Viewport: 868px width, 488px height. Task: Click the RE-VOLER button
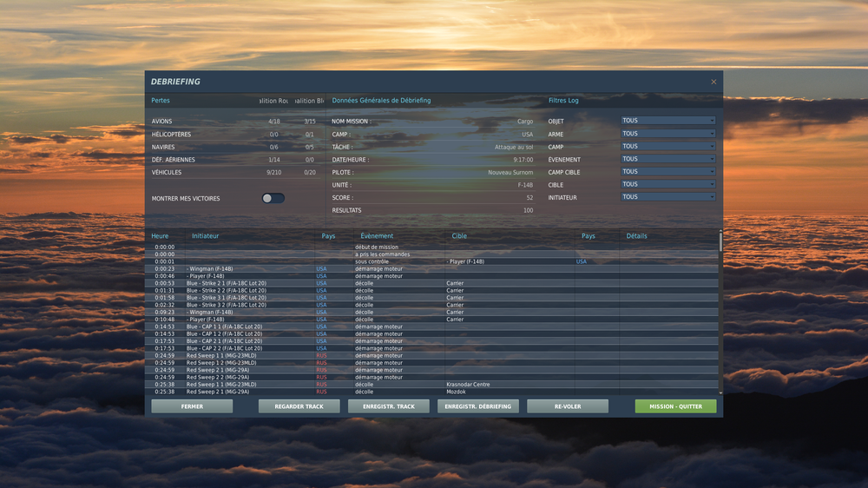(568, 406)
